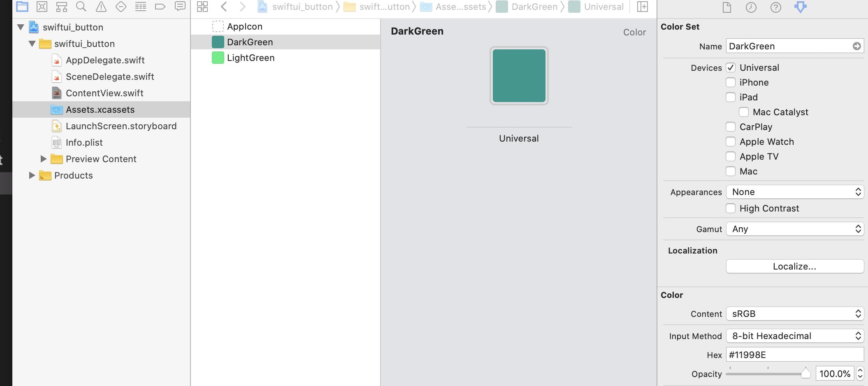
Task: Show the History inspector
Action: pyautogui.click(x=751, y=7)
